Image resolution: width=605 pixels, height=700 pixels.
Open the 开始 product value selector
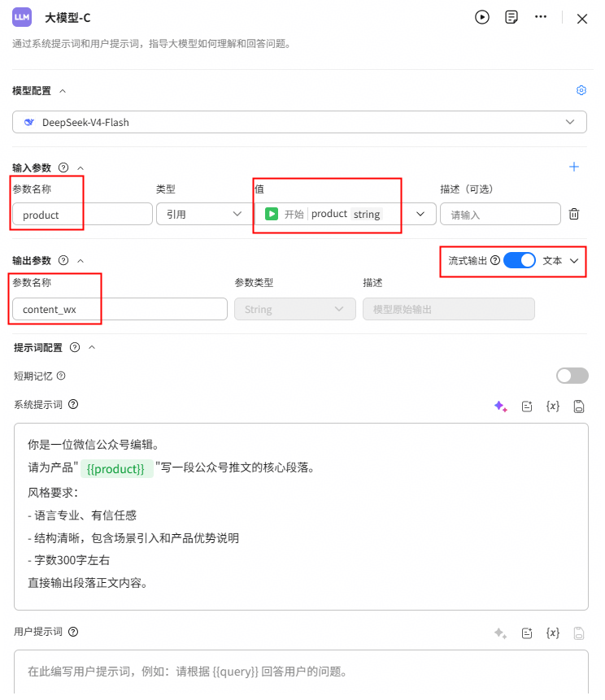(x=345, y=215)
